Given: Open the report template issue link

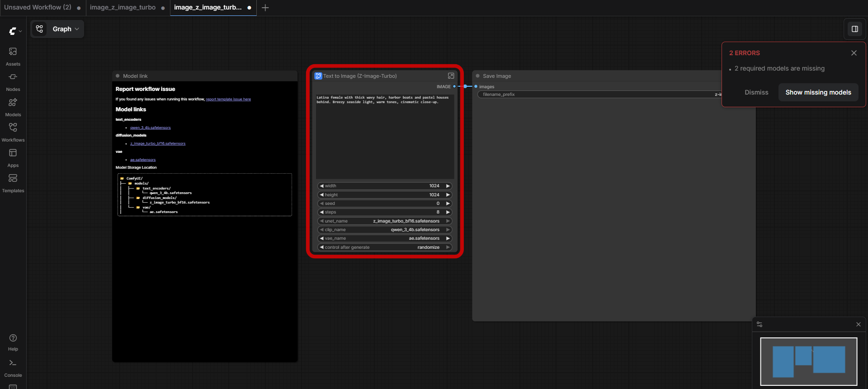Looking at the screenshot, I should tap(228, 99).
